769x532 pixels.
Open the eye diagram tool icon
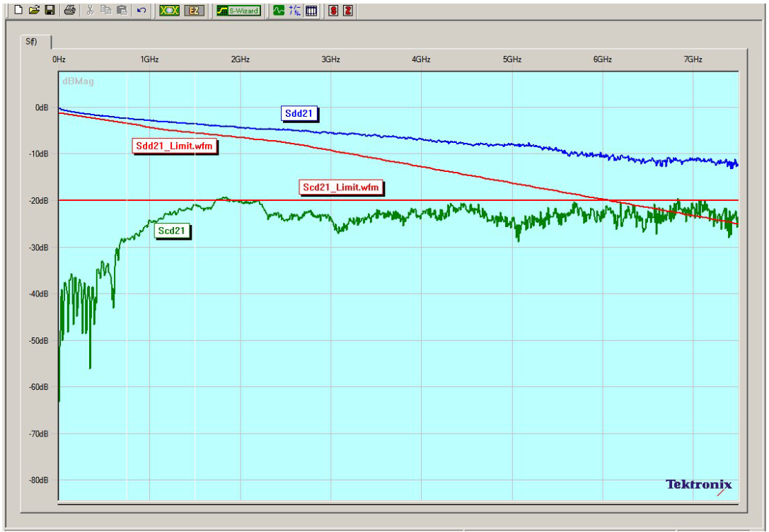click(x=169, y=11)
